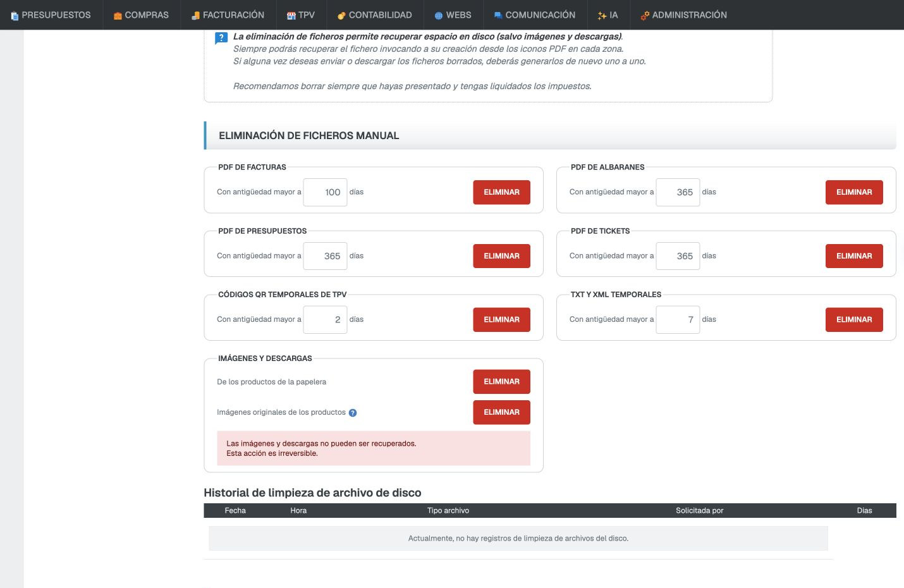Click 'no hay registros de limpieza' message
904x588 pixels.
click(518, 539)
